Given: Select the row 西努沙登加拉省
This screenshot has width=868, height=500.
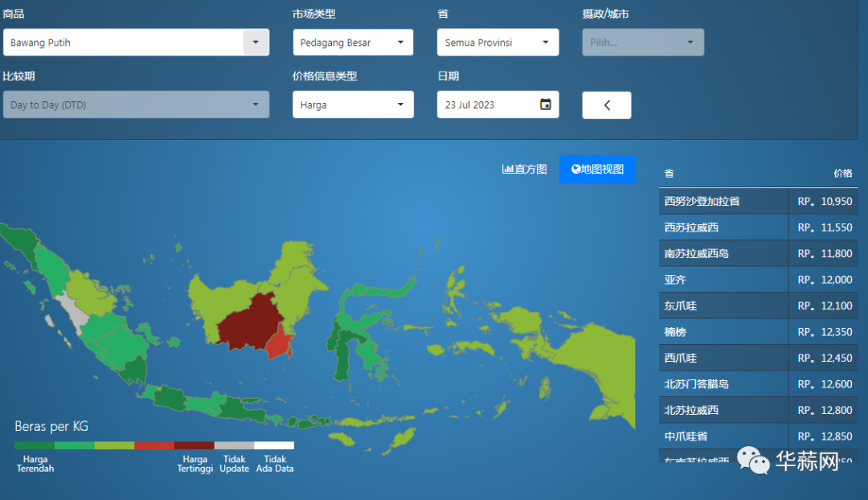Looking at the screenshot, I should pyautogui.click(x=759, y=202).
